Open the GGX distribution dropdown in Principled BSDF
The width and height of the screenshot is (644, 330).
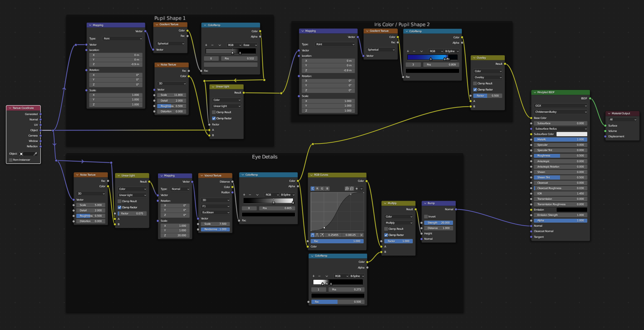(560, 106)
